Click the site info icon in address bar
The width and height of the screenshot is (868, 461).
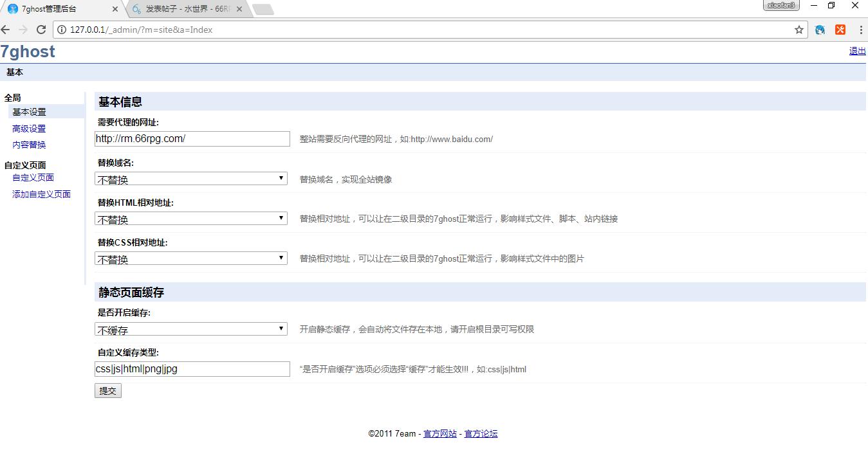click(x=62, y=30)
